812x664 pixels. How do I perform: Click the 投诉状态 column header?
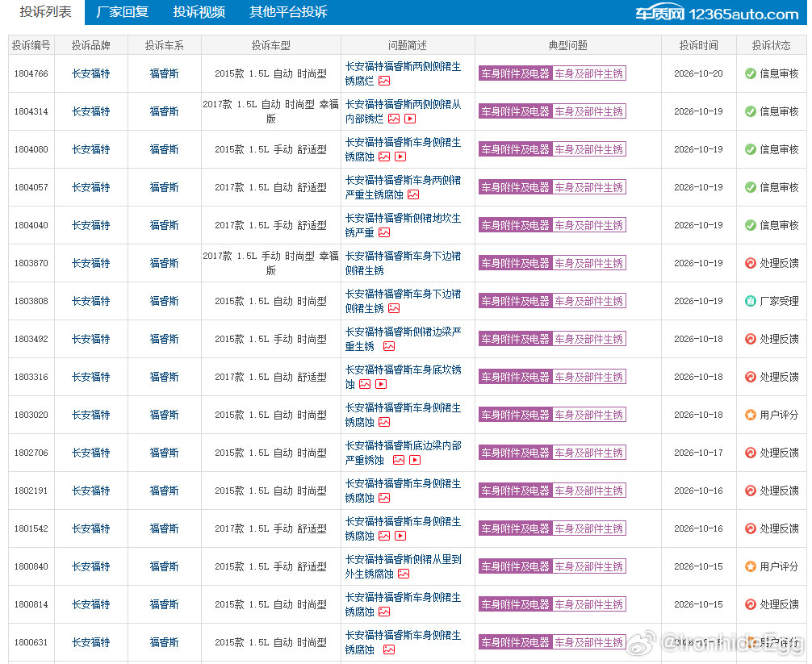[x=771, y=45]
